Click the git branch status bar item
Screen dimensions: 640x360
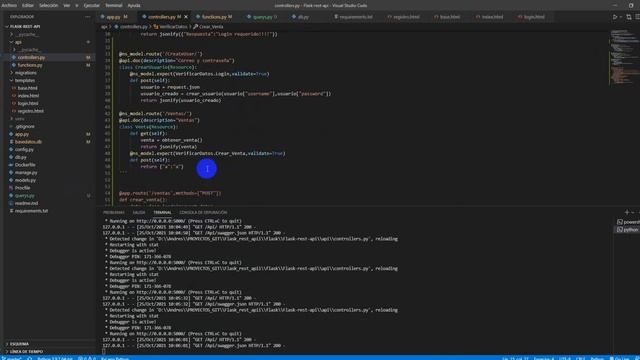tap(12, 358)
